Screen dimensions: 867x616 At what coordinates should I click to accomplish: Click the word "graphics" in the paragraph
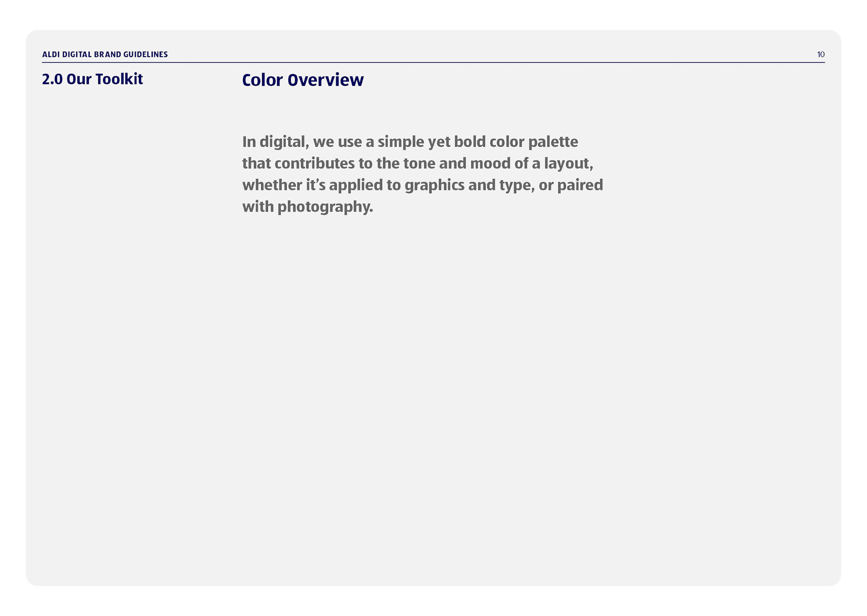click(434, 185)
